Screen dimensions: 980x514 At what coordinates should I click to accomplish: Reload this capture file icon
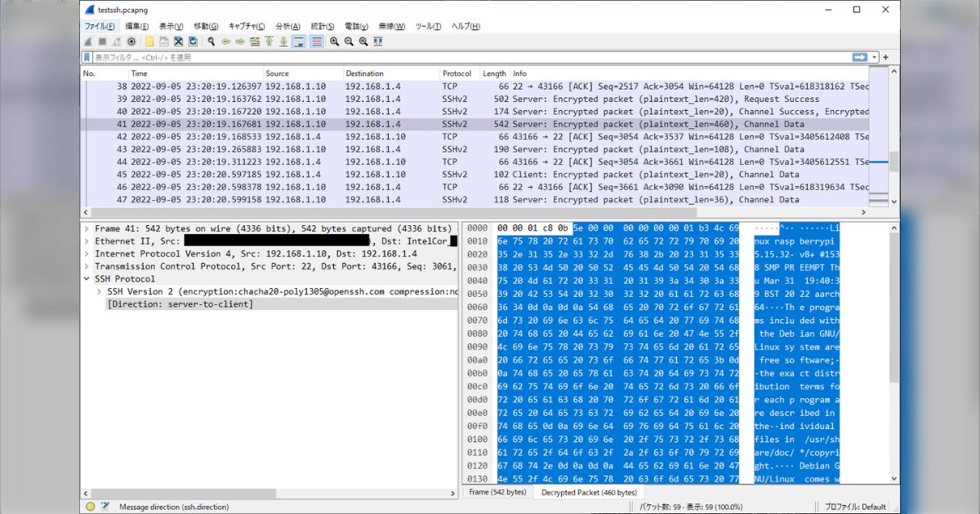click(x=193, y=42)
